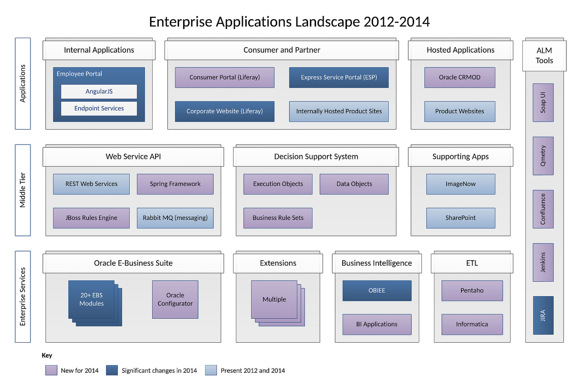Click the Oracle Configurator box
582x392 pixels.
[175, 299]
